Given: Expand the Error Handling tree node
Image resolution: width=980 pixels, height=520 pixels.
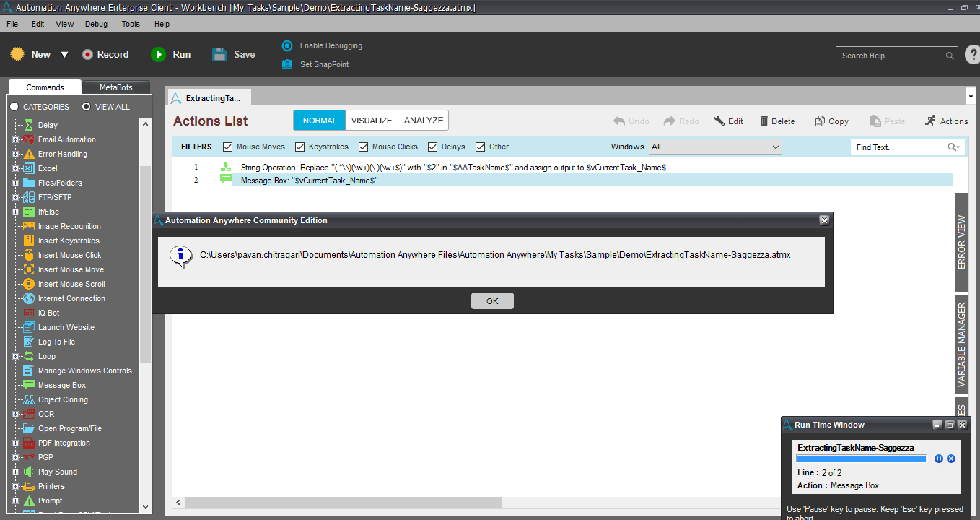Looking at the screenshot, I should pos(15,154).
